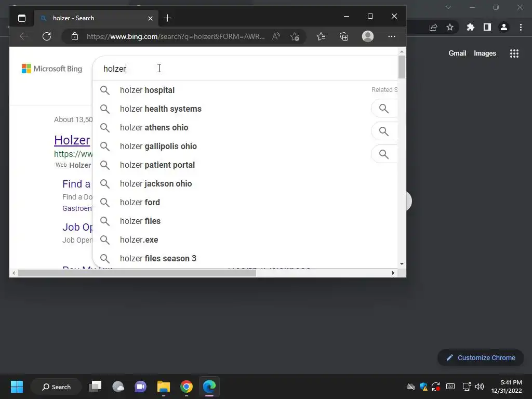This screenshot has height=399, width=532.
Task: Select the 'holzer - Search' tab
Action: tap(95, 18)
